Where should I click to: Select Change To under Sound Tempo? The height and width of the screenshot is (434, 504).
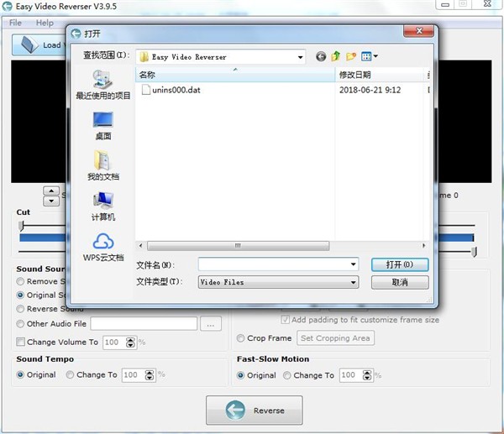point(70,374)
